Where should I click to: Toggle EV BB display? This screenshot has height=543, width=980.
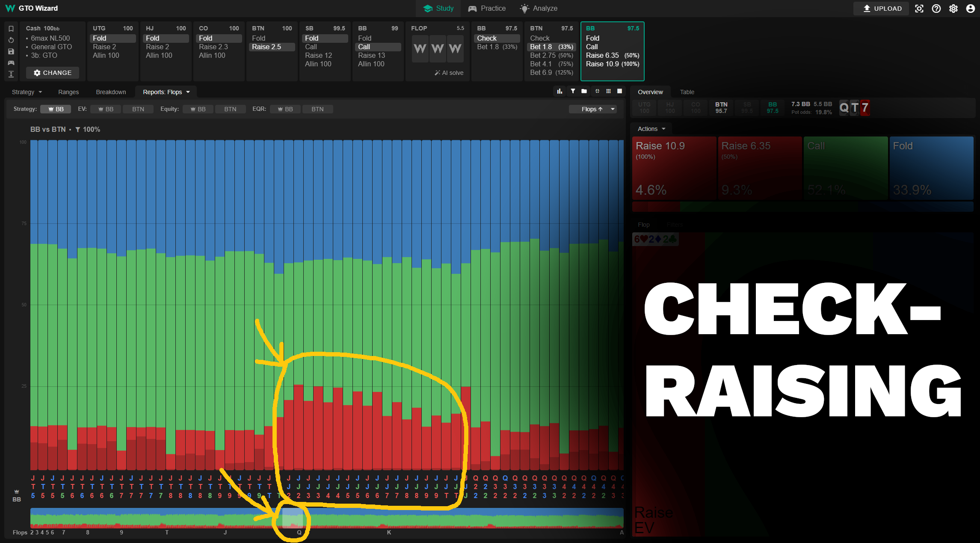point(106,109)
